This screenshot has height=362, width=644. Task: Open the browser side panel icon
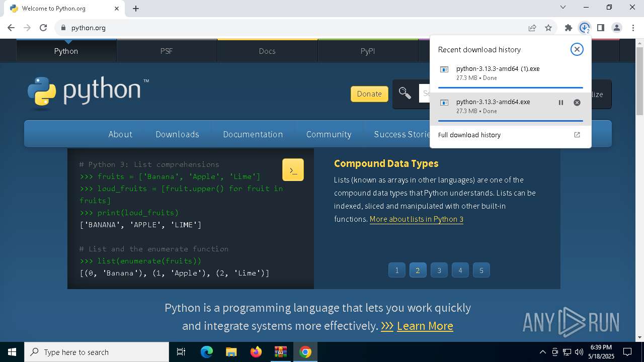click(600, 28)
